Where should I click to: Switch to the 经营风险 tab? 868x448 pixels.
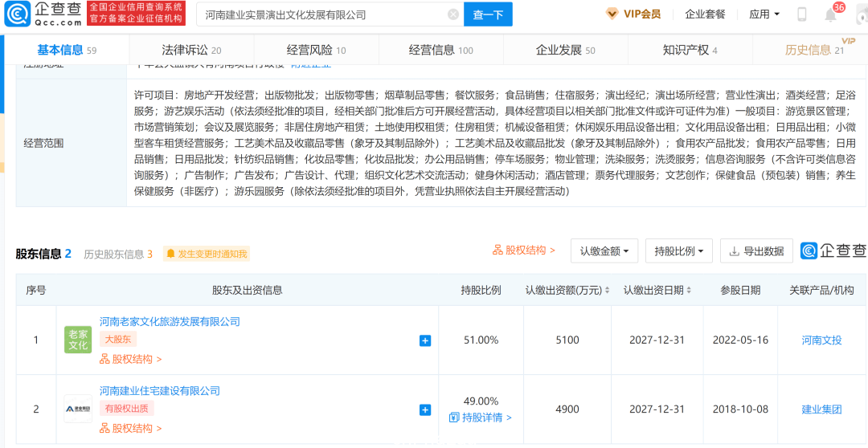[316, 51]
